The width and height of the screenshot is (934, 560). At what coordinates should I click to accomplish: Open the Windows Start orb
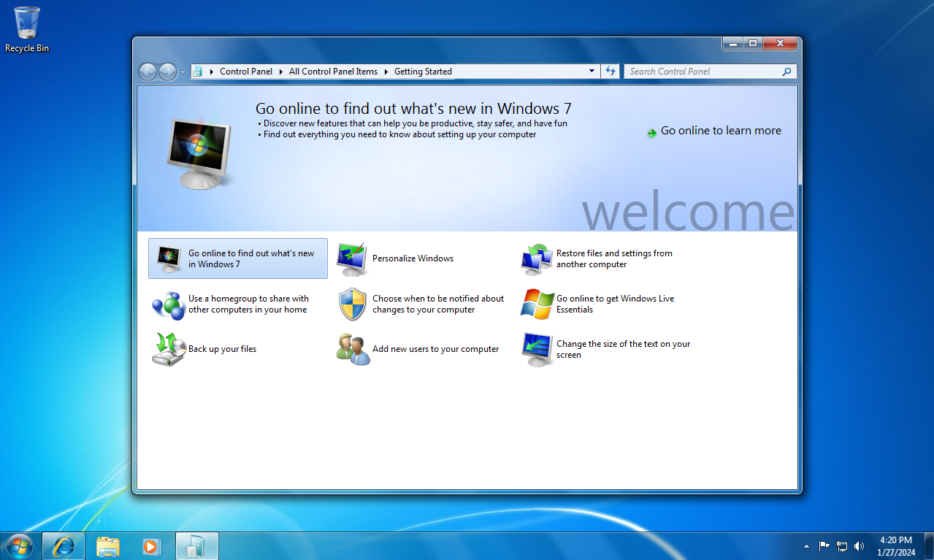(x=19, y=545)
